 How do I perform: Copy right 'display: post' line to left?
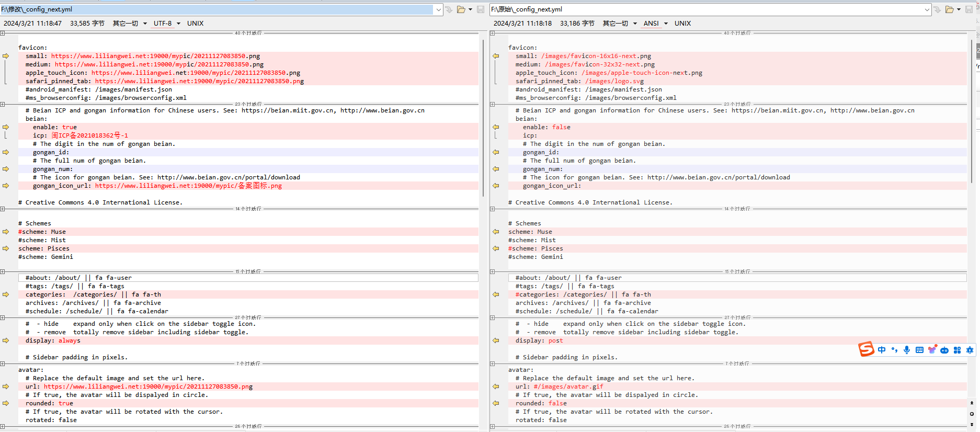[496, 340]
